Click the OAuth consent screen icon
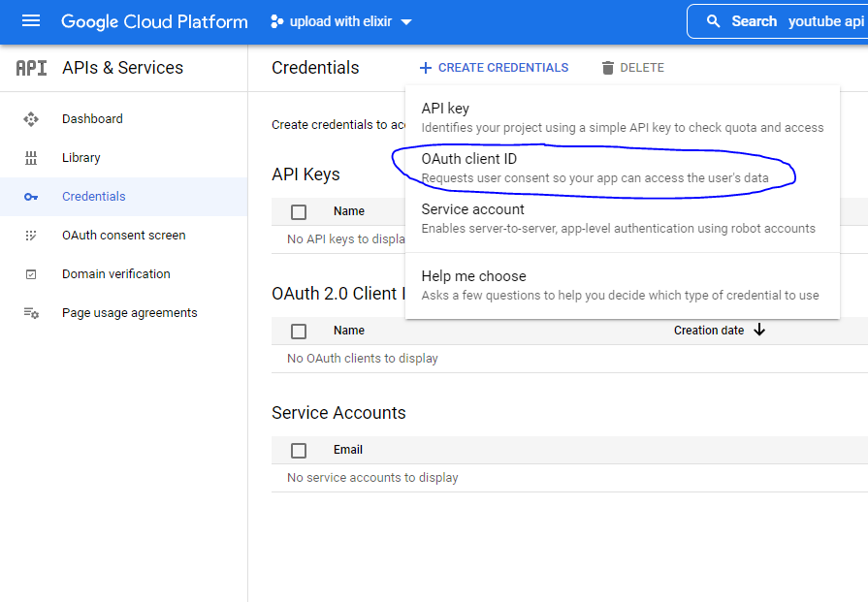 (x=31, y=236)
